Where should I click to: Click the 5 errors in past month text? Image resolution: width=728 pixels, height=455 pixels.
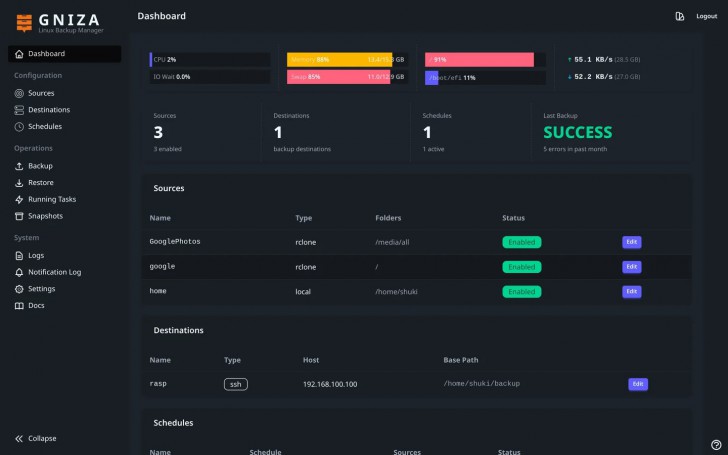(575, 150)
